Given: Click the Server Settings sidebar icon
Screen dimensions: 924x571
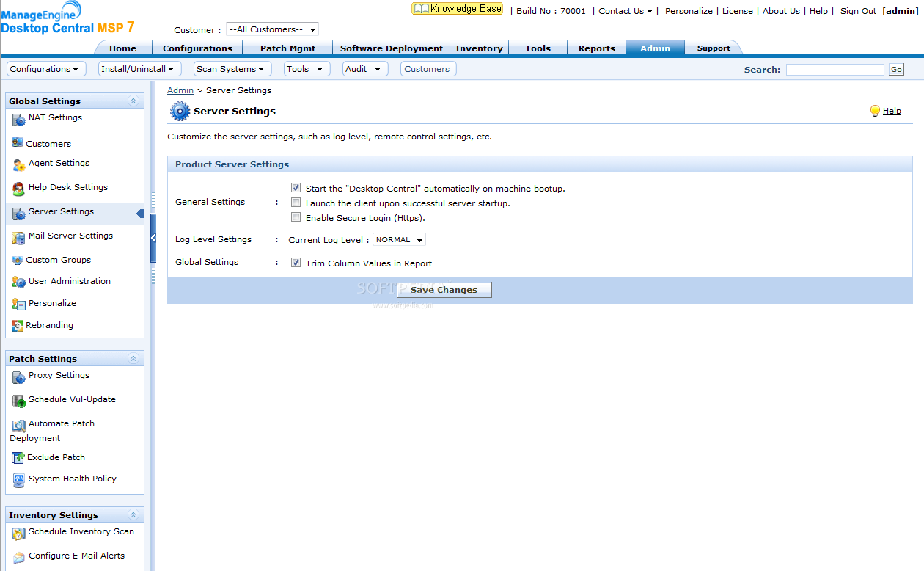Looking at the screenshot, I should 19,214.
